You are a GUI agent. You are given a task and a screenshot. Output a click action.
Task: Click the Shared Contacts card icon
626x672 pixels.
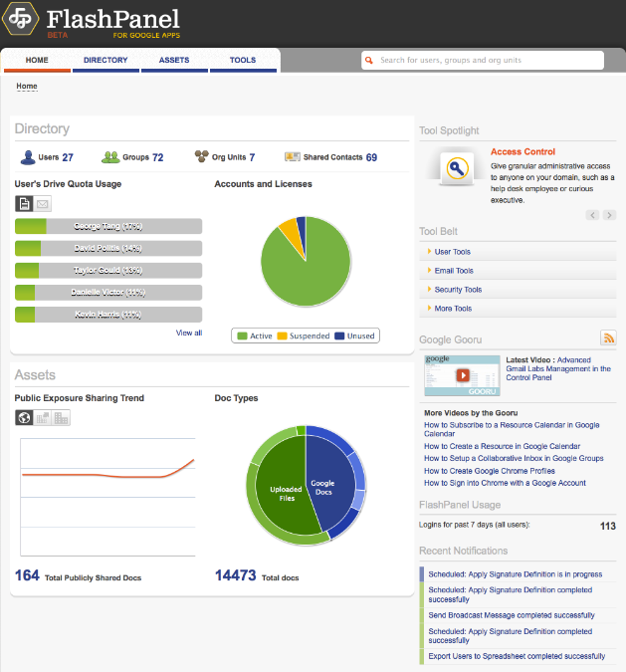click(x=293, y=157)
